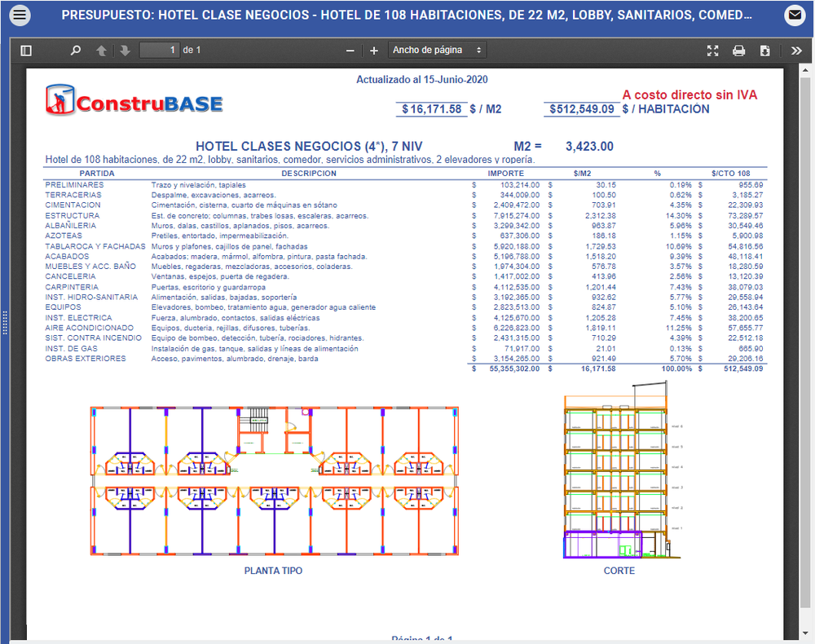Viewport: 815px width, 644px height.
Task: Download the PDF file
Action: coord(764,51)
